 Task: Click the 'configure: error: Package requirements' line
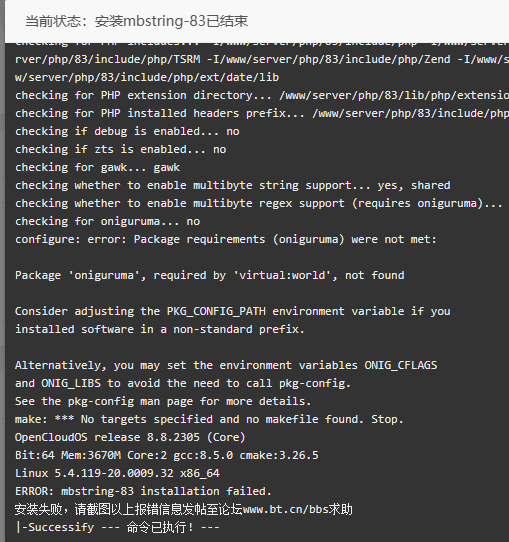pos(226,239)
